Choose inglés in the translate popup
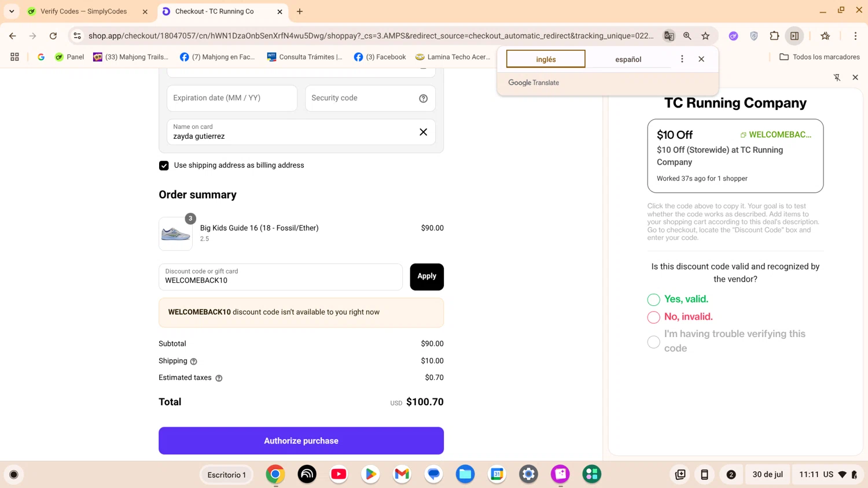This screenshot has width=868, height=488. tap(546, 59)
